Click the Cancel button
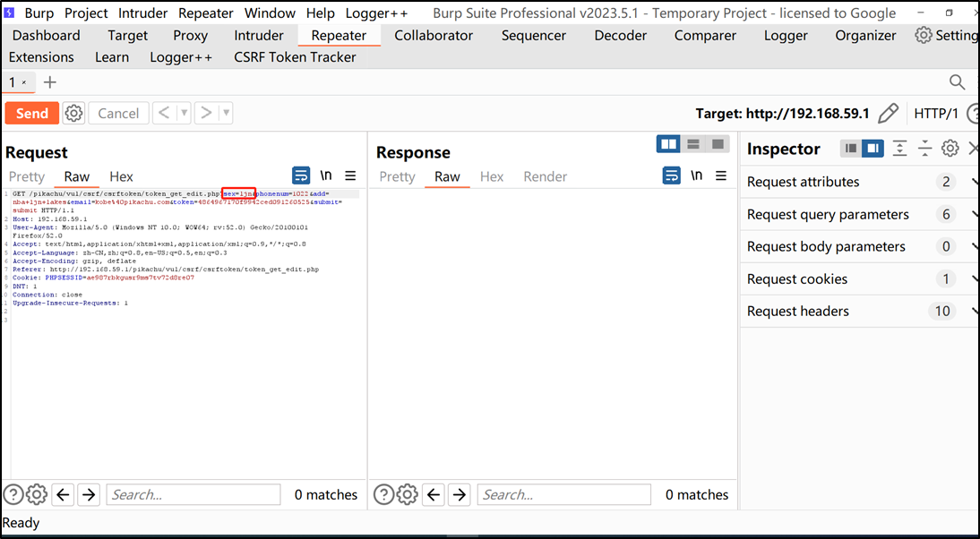The image size is (980, 539). click(x=118, y=113)
